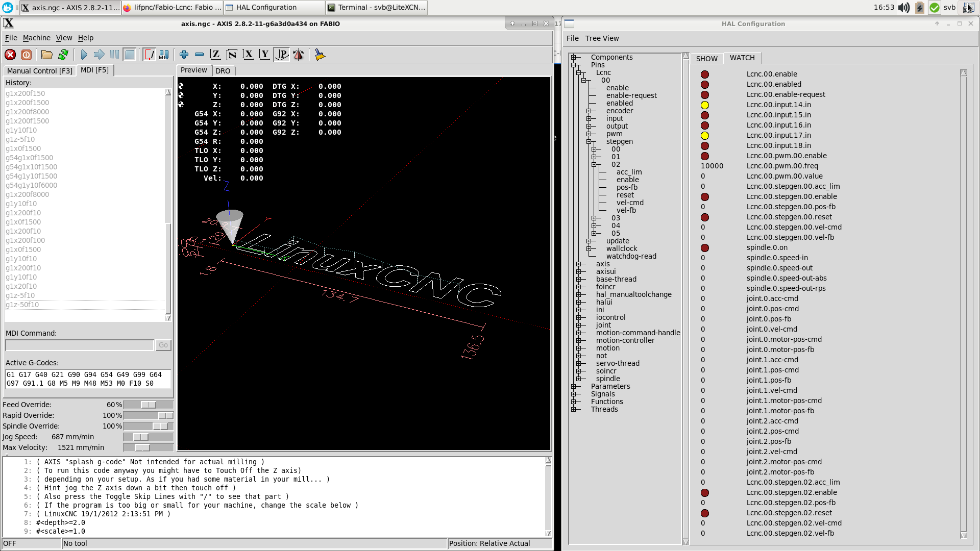Expand the spindle tree node
This screenshot has height=551, width=980.
coord(578,379)
